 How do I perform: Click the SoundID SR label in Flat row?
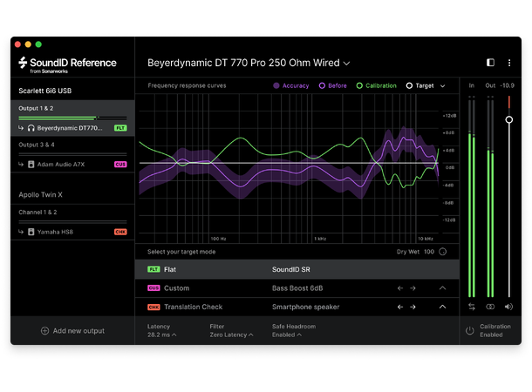pos(290,270)
